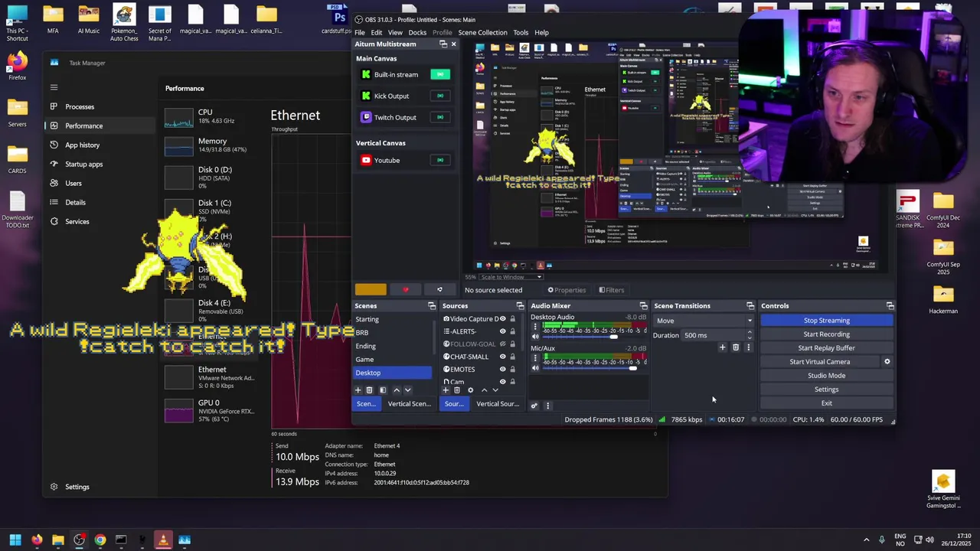
Task: Toggle the Kick Output stream button
Action: pyautogui.click(x=440, y=96)
